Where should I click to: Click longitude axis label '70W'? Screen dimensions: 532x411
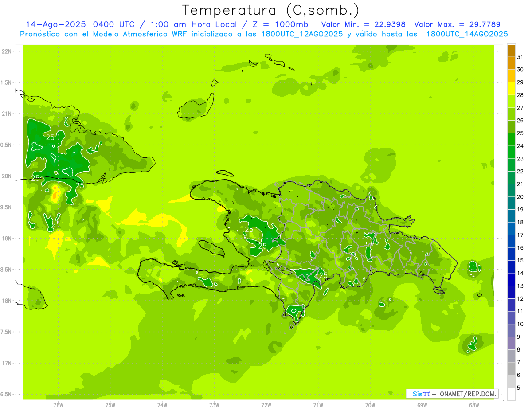[x=370, y=405]
